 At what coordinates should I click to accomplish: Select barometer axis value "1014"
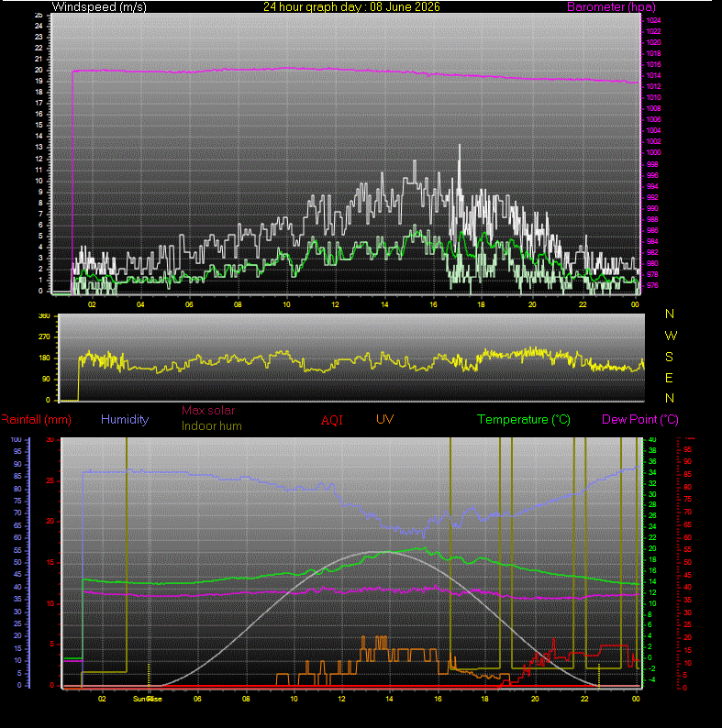click(653, 75)
